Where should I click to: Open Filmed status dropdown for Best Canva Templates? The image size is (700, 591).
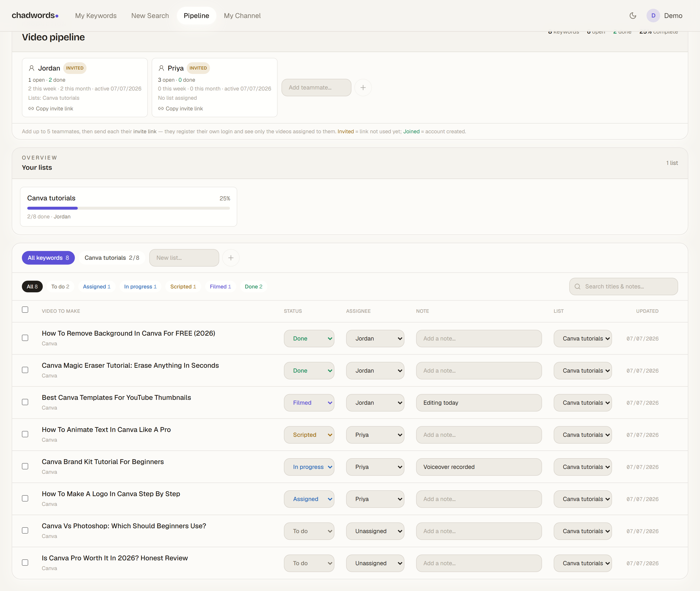coord(309,403)
